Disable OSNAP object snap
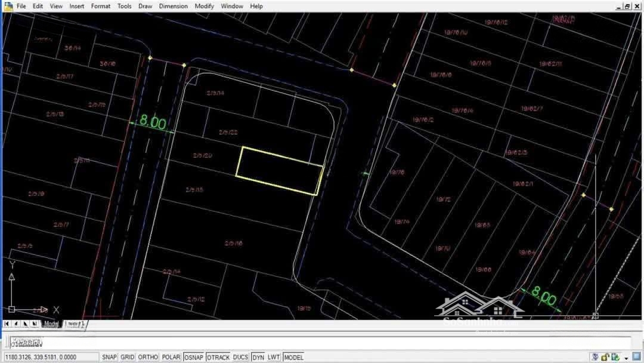The image size is (644, 363). 193,357
